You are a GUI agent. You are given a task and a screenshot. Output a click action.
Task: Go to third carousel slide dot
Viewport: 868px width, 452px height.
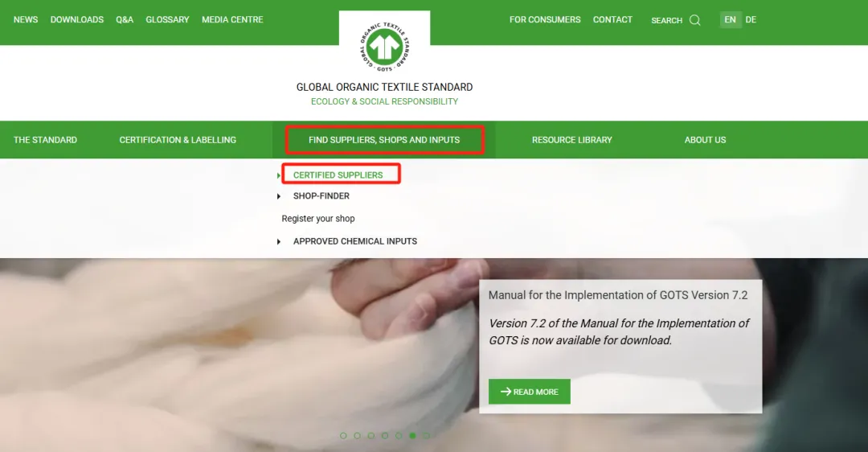(371, 436)
